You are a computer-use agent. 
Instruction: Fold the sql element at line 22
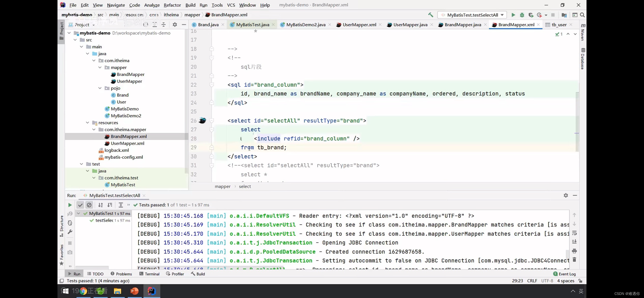coord(211,85)
